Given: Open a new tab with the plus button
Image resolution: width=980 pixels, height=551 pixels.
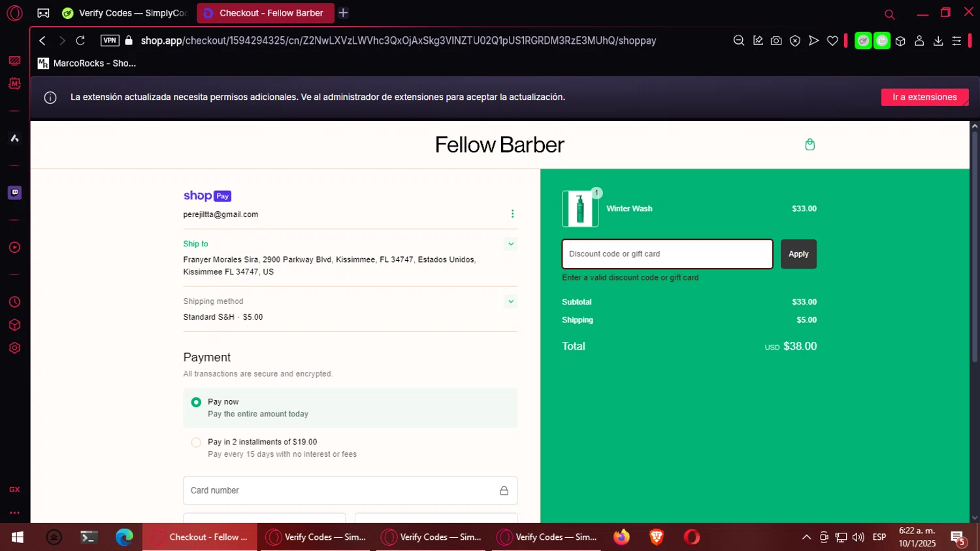Looking at the screenshot, I should tap(343, 13).
